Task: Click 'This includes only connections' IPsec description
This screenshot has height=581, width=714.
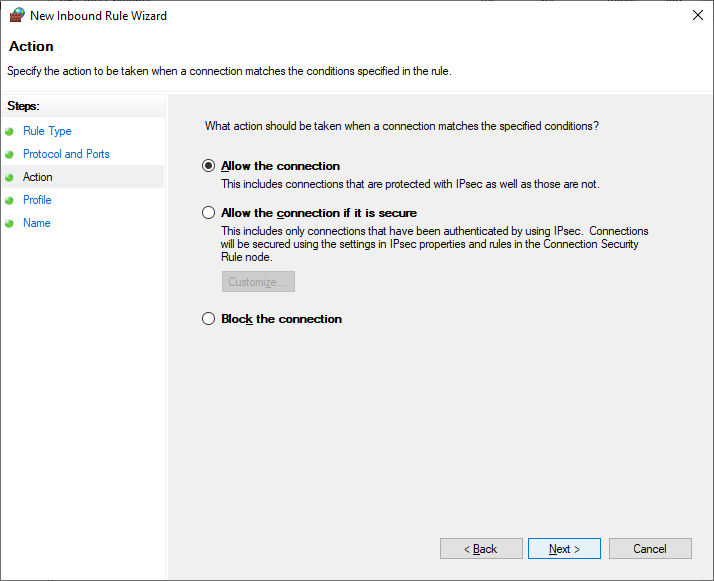Action: click(x=434, y=244)
